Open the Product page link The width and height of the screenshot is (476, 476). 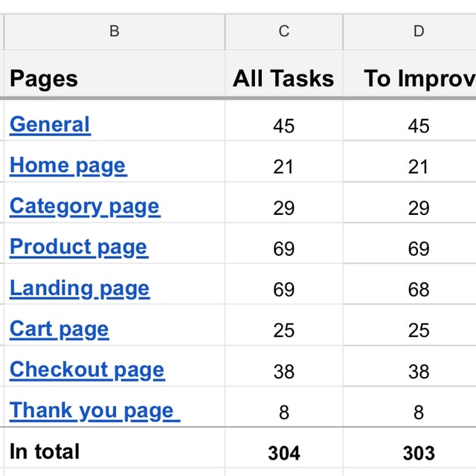78,247
